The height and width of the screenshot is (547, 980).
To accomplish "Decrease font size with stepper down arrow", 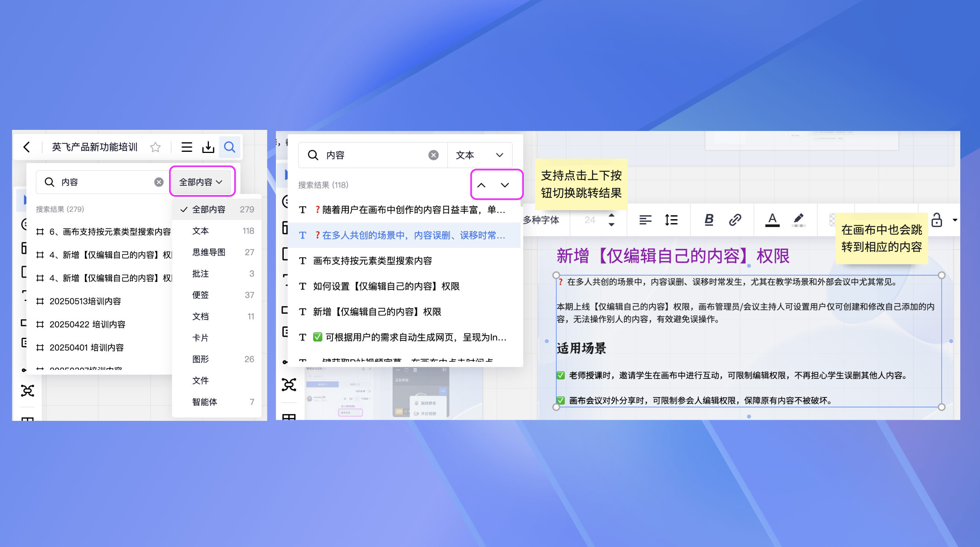I will [x=611, y=224].
